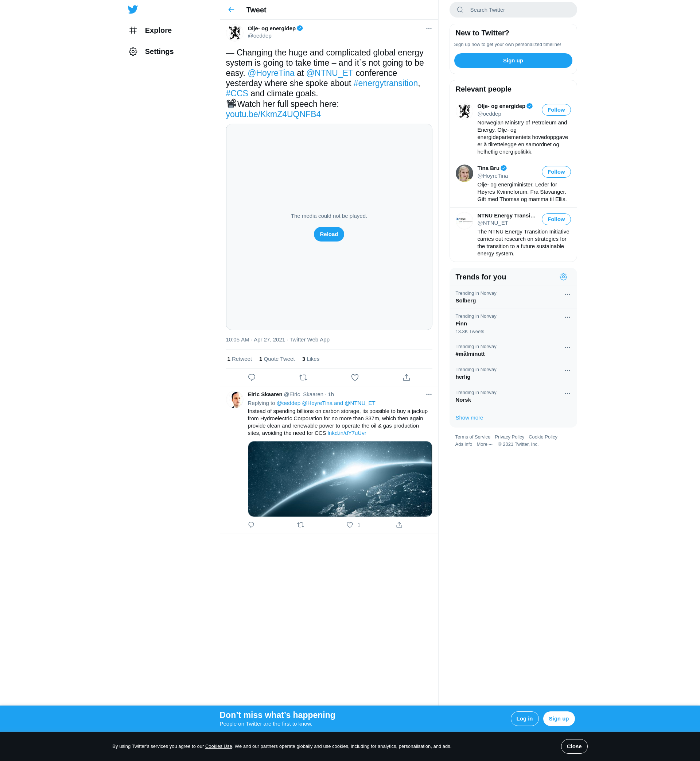Open Trends settings gear icon
Viewport: 700px width, 761px height.
click(563, 277)
